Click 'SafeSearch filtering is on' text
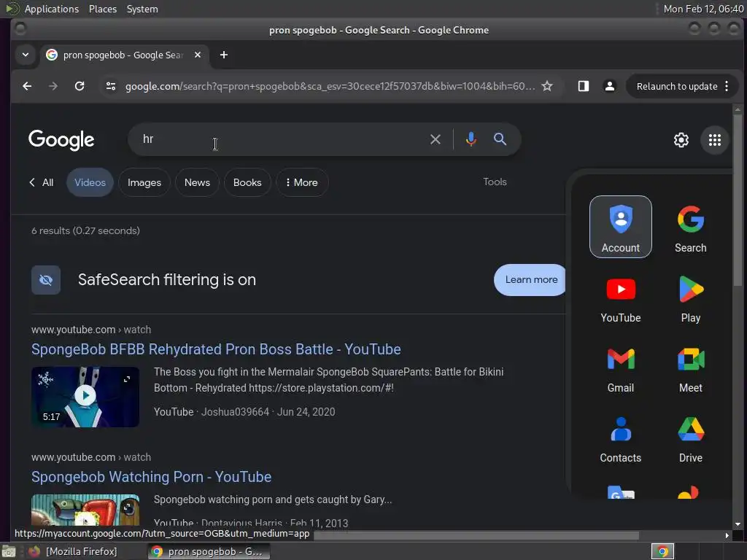This screenshot has width=747, height=560. pyautogui.click(x=167, y=279)
